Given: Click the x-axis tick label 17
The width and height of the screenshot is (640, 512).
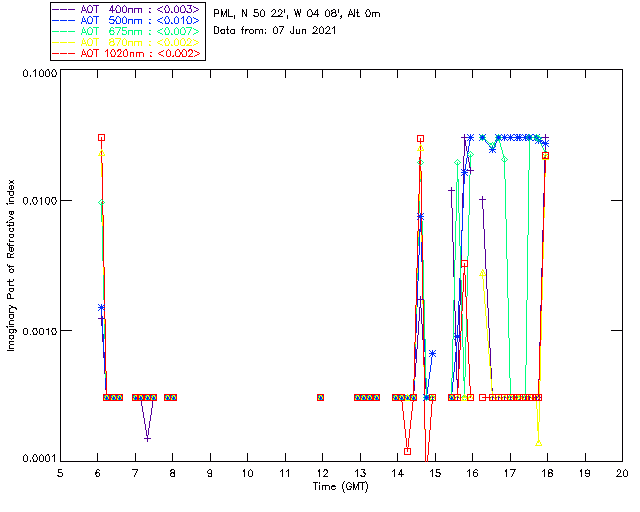Looking at the screenshot, I should 510,473.
